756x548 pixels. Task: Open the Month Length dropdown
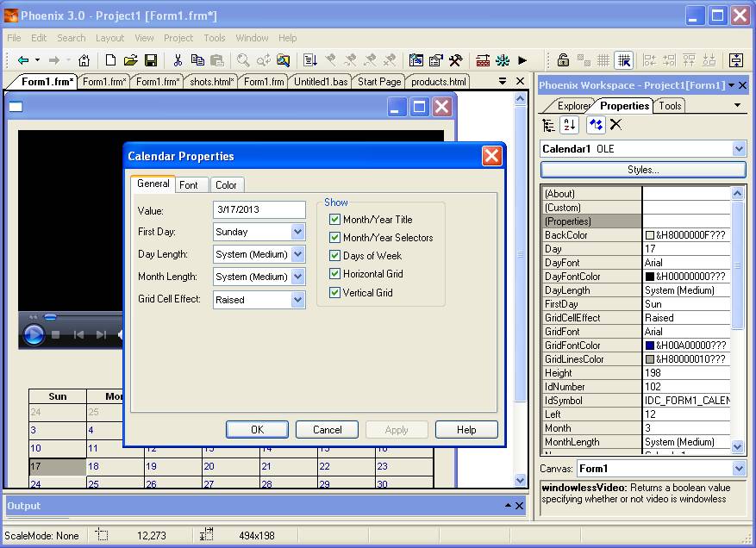click(x=298, y=277)
